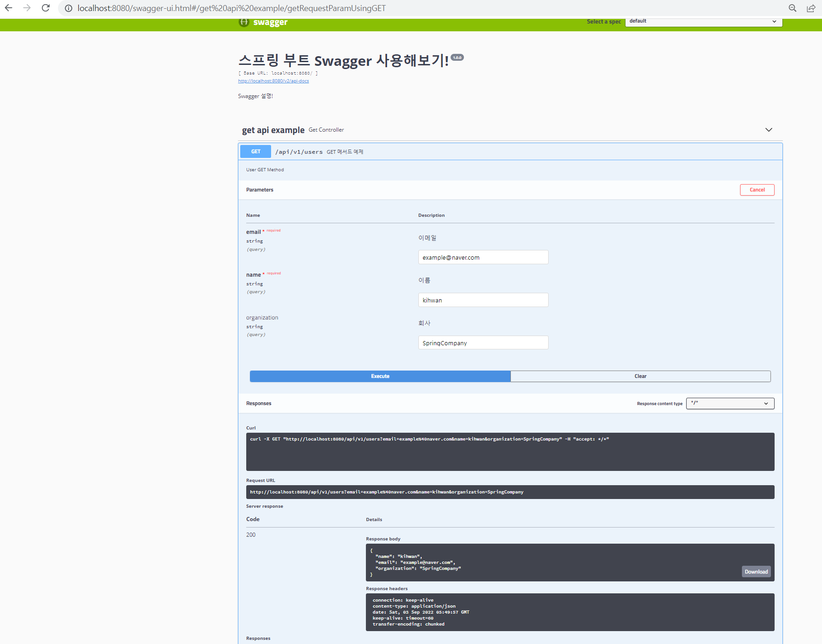Click the browser zoom magnifier icon
Viewport: 822px width, 644px height.
tap(793, 8)
